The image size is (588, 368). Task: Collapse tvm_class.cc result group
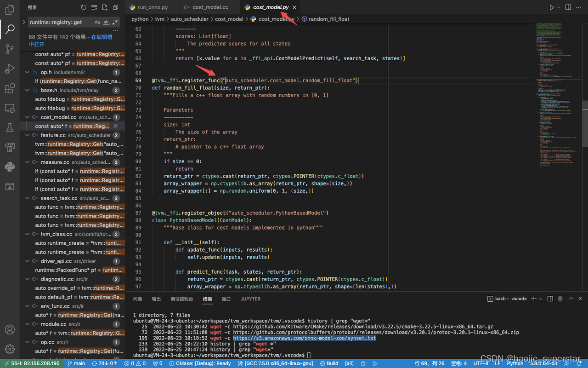[x=28, y=234]
